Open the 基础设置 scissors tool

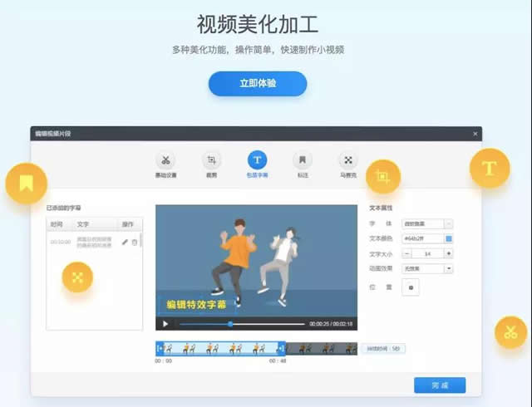(x=166, y=160)
